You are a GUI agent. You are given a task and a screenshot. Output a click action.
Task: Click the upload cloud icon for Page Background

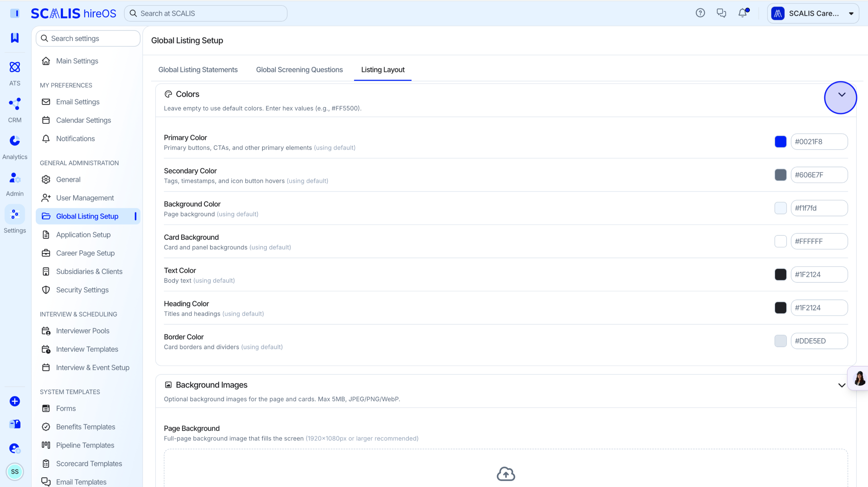tap(506, 474)
